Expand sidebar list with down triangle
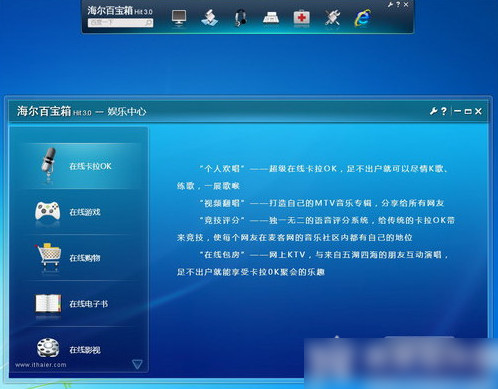This screenshot has height=389, width=498. tap(137, 364)
